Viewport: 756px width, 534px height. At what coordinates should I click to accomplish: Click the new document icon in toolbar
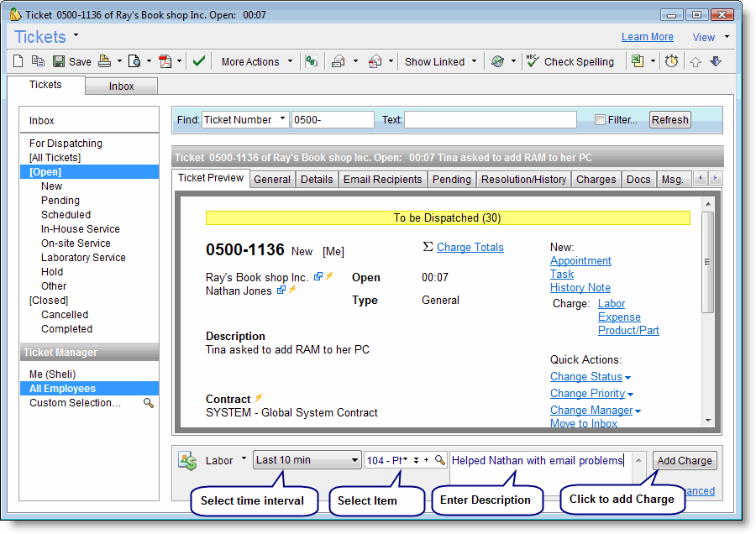point(19,61)
